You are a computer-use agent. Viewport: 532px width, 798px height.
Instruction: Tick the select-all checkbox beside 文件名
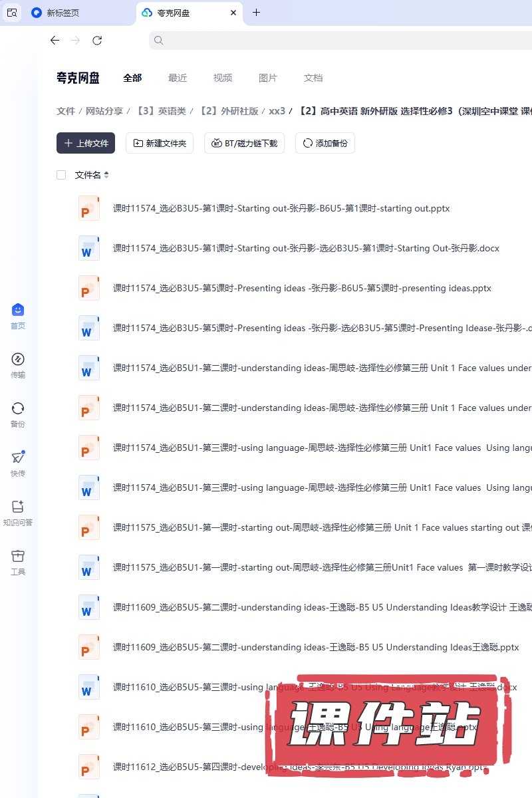(x=61, y=175)
